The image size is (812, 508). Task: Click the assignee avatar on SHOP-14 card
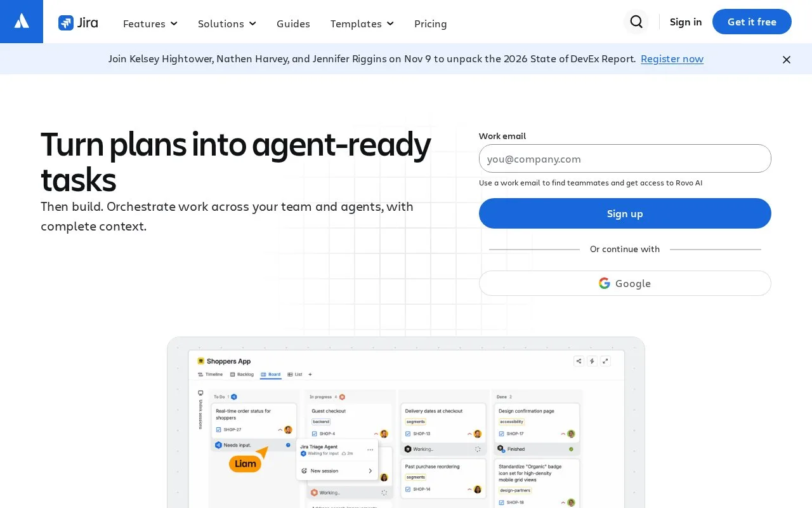click(478, 489)
